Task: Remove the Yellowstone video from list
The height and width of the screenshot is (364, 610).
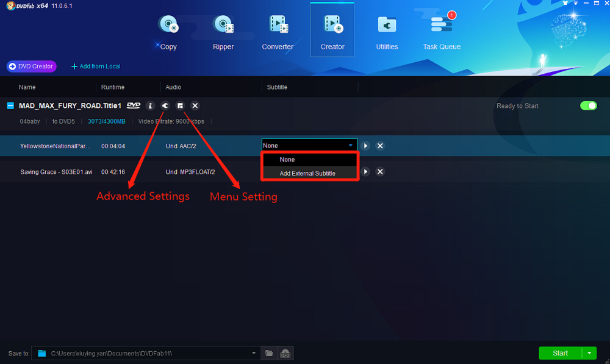Action: coord(380,146)
